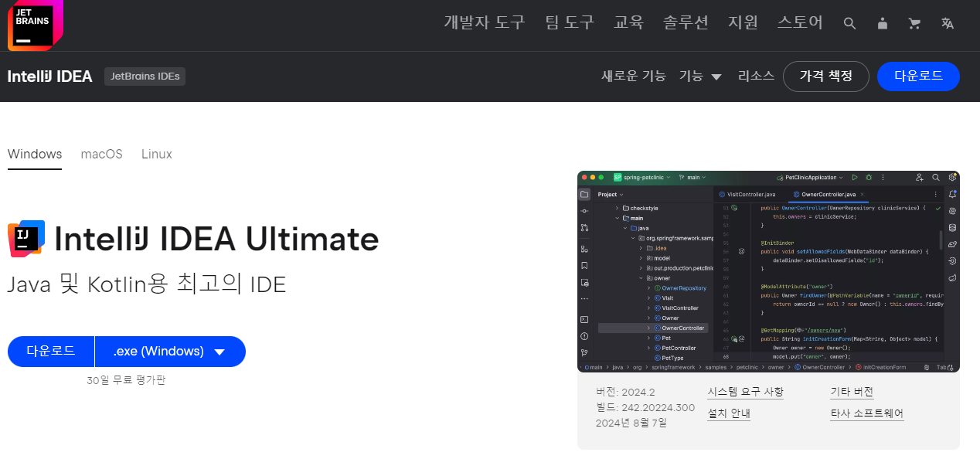The width and height of the screenshot is (980, 459).
Task: Switch to the macOS tab
Action: click(x=102, y=155)
